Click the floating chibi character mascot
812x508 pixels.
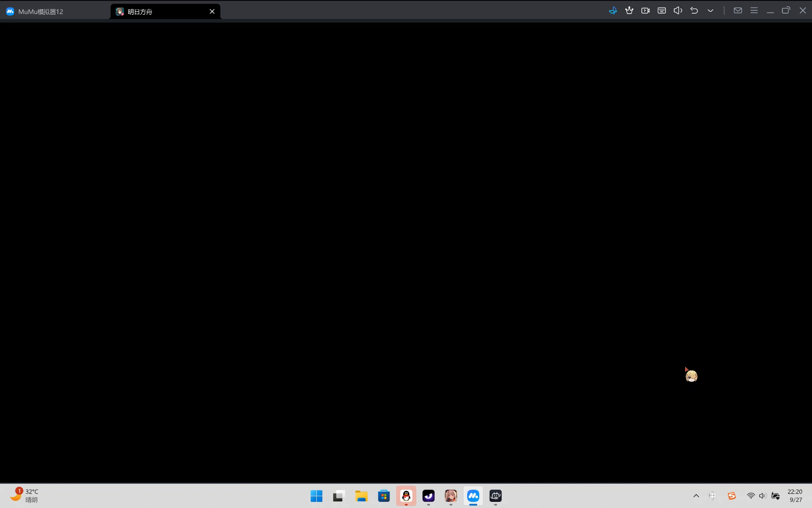click(x=691, y=376)
